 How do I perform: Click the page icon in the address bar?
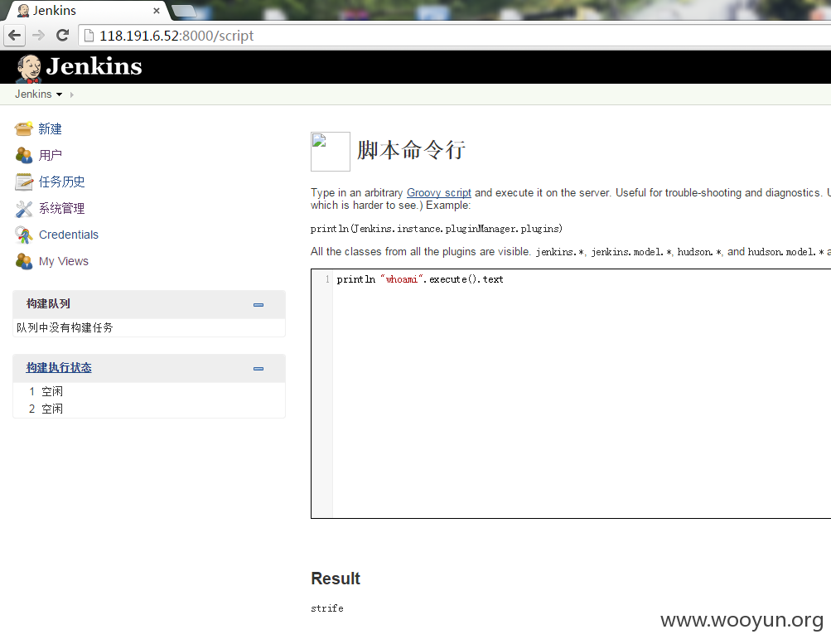click(x=89, y=36)
